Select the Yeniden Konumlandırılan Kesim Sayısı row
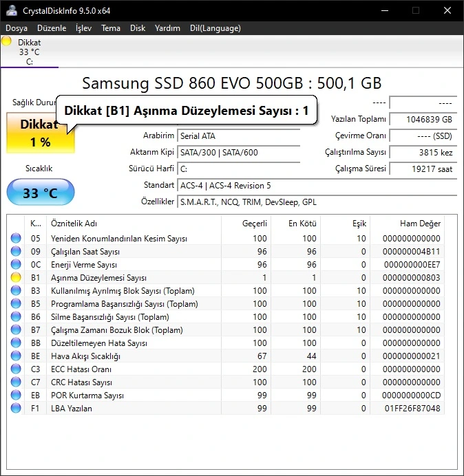The width and height of the screenshot is (464, 476). (x=226, y=238)
